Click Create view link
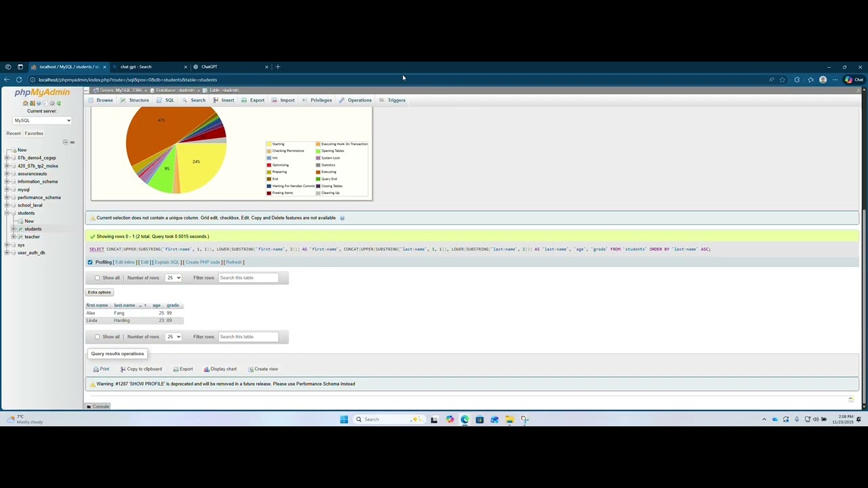 coord(263,369)
